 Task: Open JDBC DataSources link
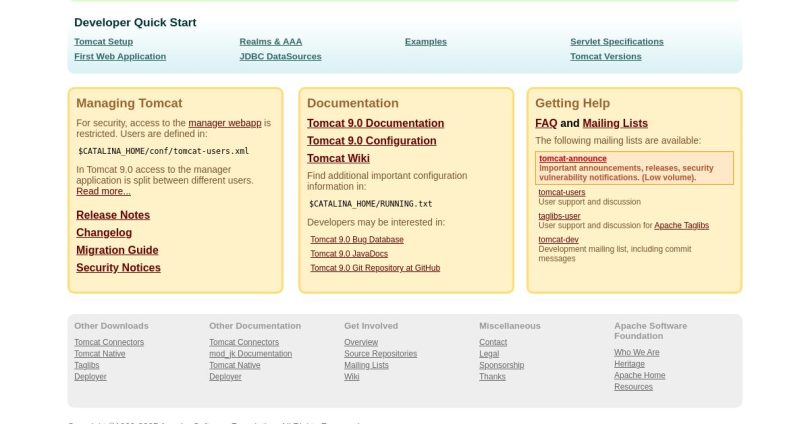(x=281, y=56)
